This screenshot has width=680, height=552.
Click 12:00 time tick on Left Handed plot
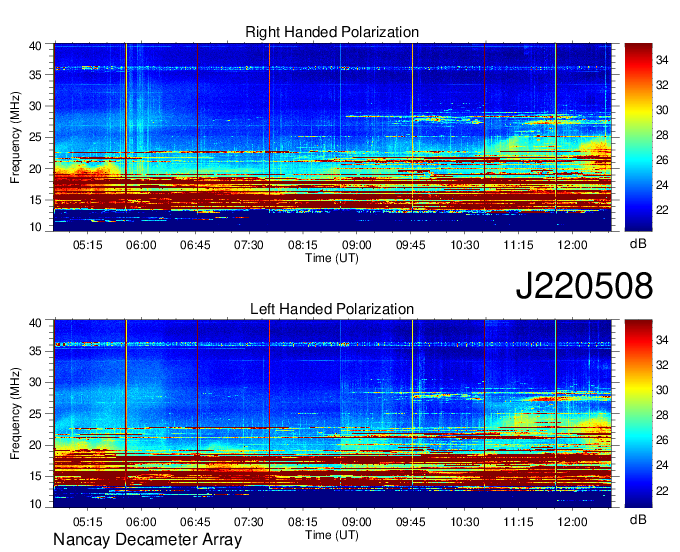click(572, 522)
